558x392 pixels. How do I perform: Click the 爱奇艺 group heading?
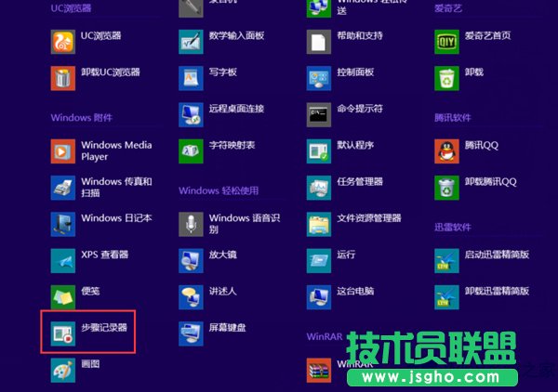(448, 8)
